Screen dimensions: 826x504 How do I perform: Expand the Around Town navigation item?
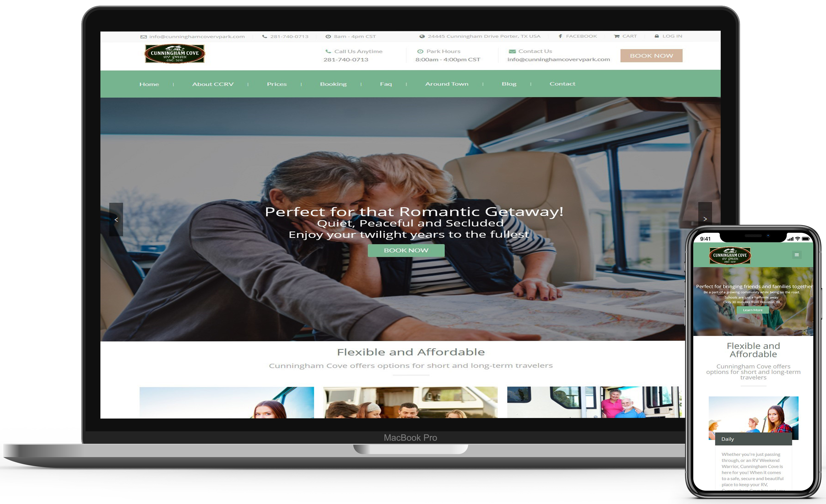click(447, 83)
